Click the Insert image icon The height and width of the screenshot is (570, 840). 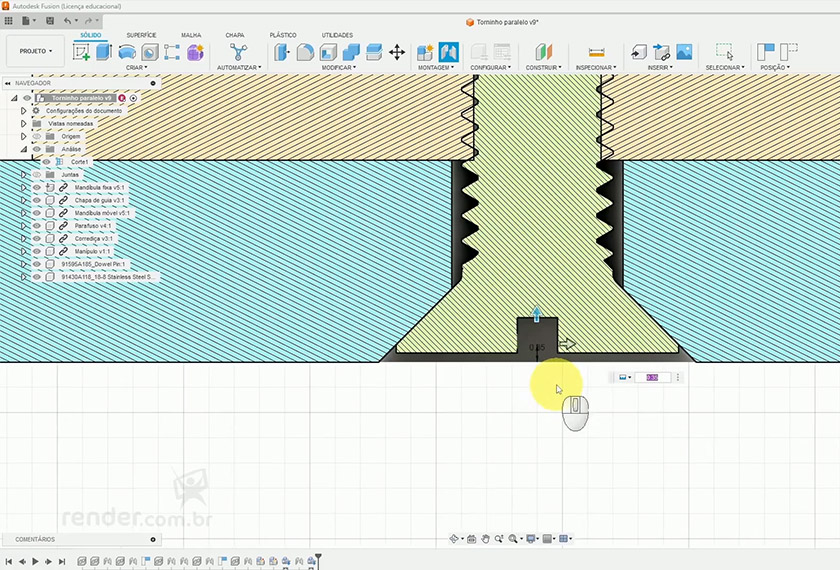684,52
